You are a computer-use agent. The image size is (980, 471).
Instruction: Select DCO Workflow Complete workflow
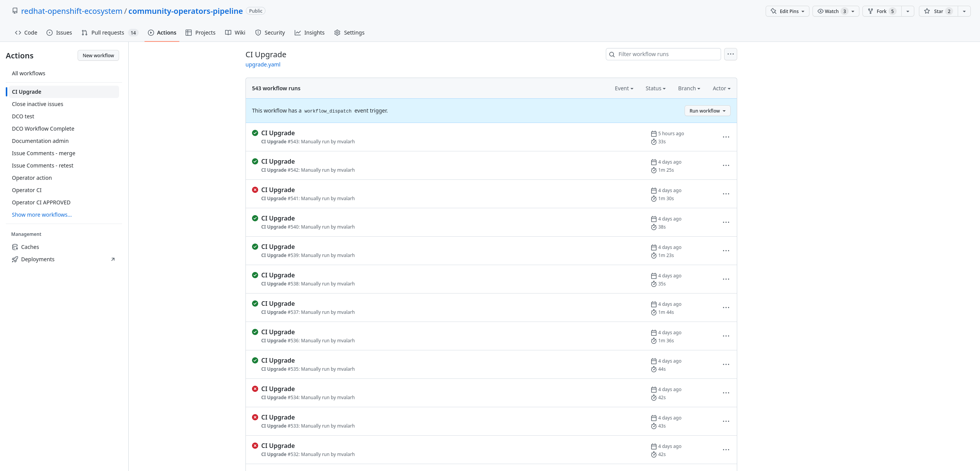pyautogui.click(x=63, y=129)
